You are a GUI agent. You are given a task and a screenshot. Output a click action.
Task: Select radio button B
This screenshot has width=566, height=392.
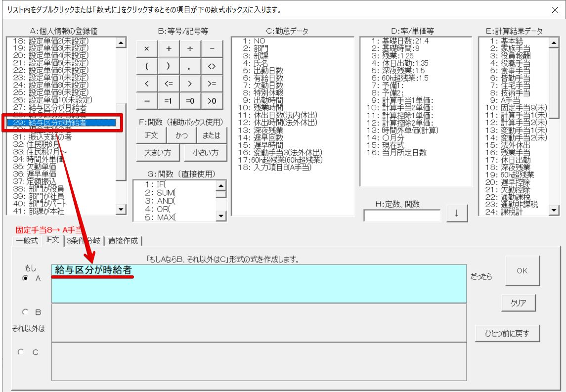click(x=25, y=312)
